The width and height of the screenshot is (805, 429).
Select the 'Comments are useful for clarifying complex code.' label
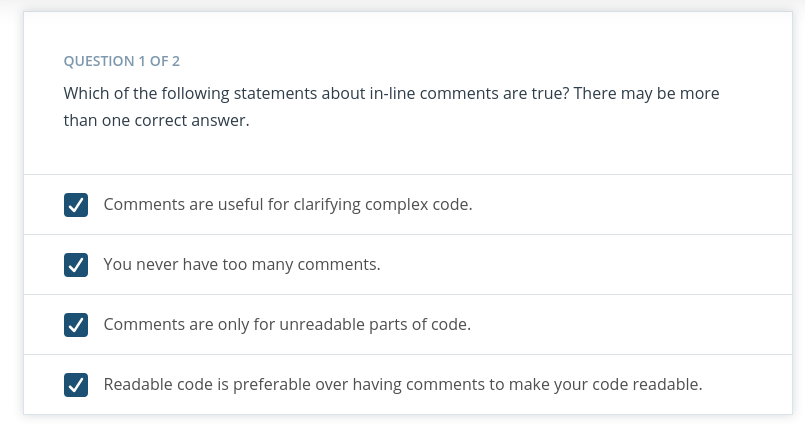click(288, 205)
